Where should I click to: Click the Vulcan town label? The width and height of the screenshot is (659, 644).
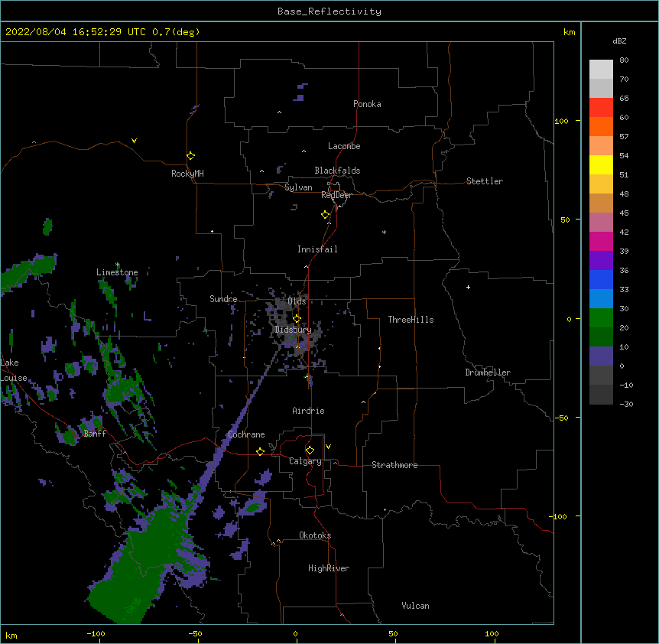click(415, 606)
